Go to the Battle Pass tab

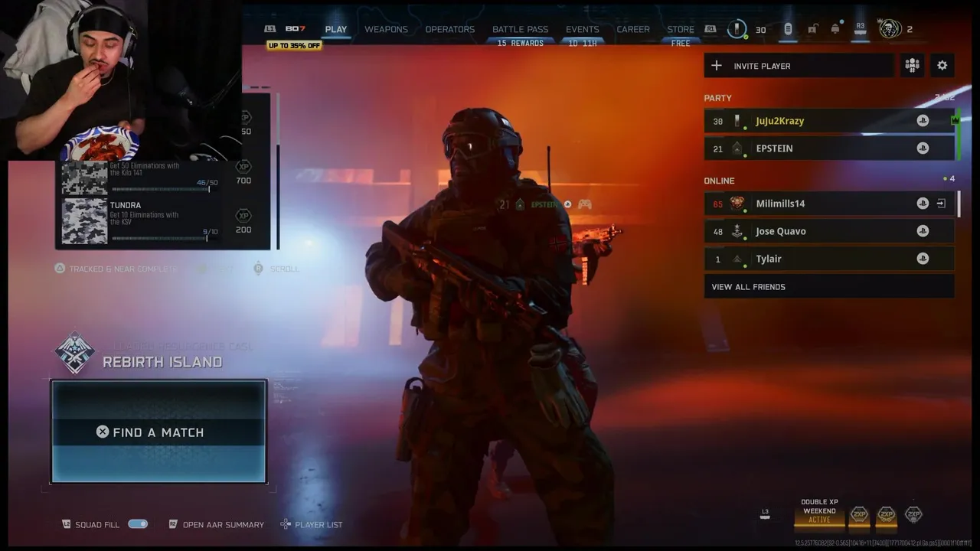(520, 29)
